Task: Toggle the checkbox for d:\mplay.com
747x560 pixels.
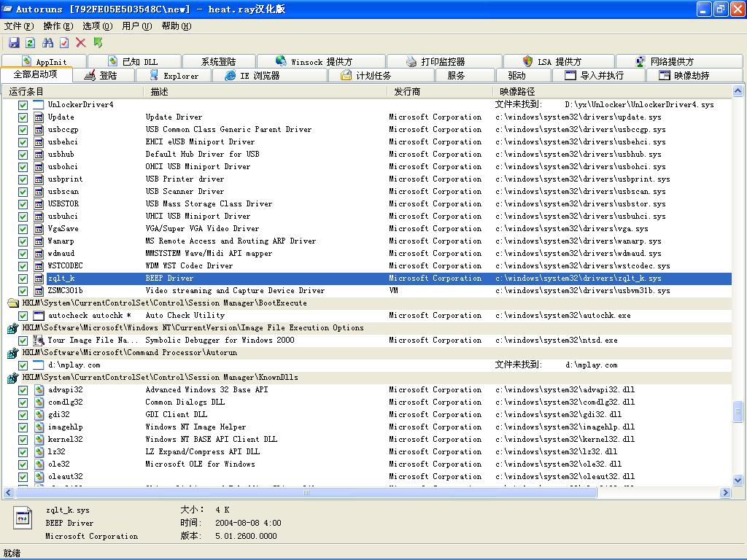Action: [x=23, y=365]
